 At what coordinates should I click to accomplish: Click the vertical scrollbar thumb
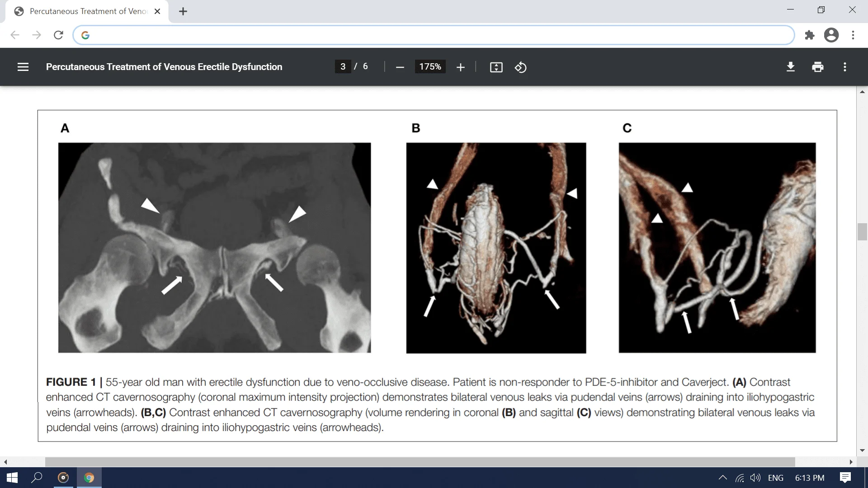coord(862,232)
